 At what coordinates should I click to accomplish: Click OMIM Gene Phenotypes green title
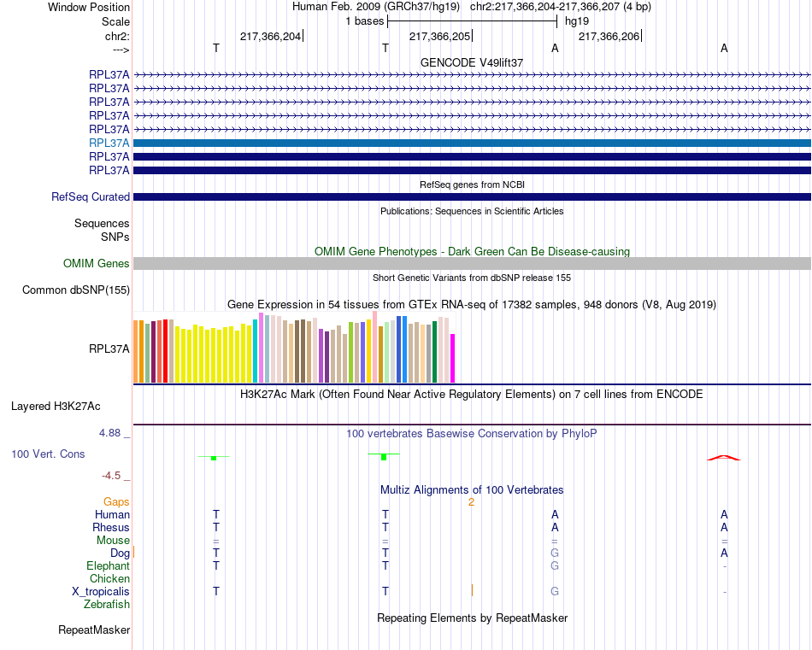click(473, 251)
